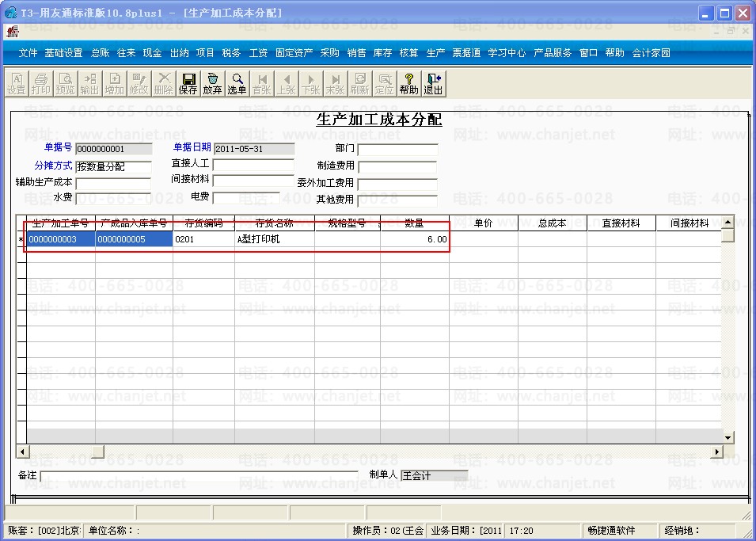The width and height of the screenshot is (756, 541).
Task: Click the 刷新 refresh toolbar icon
Action: pyautogui.click(x=360, y=84)
